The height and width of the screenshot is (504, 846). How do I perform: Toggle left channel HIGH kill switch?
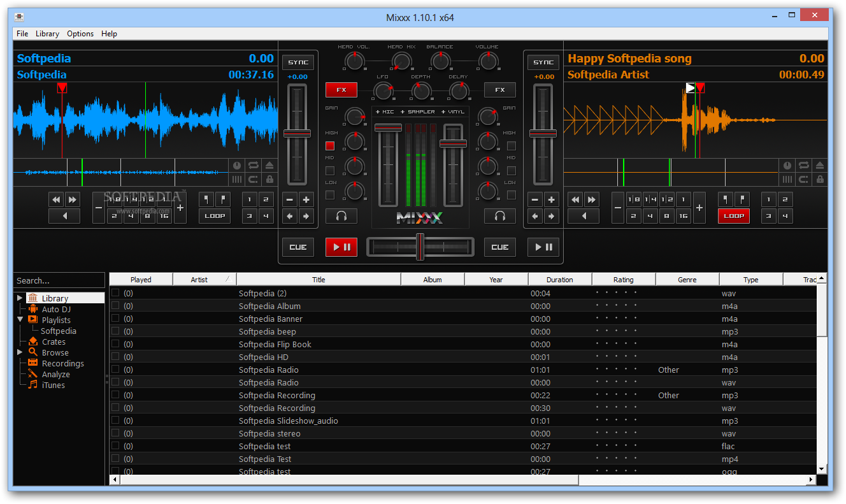[x=330, y=146]
